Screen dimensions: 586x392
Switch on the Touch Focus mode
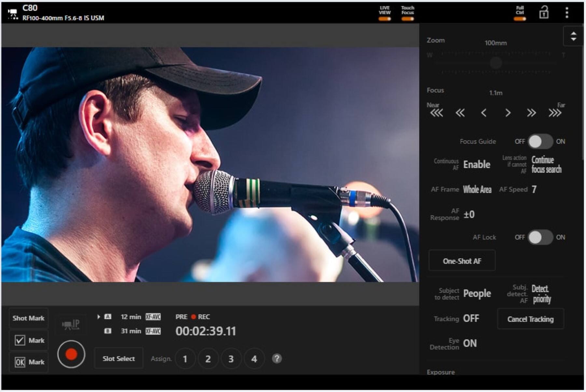[x=408, y=13]
